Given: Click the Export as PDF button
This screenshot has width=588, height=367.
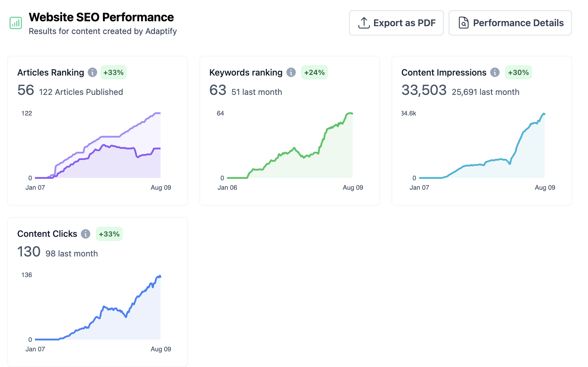Looking at the screenshot, I should pos(396,23).
